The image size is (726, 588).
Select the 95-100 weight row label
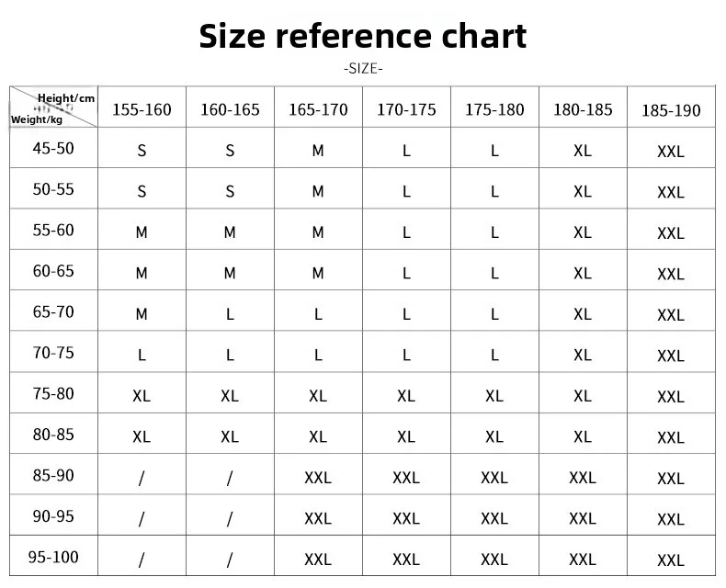click(x=53, y=556)
